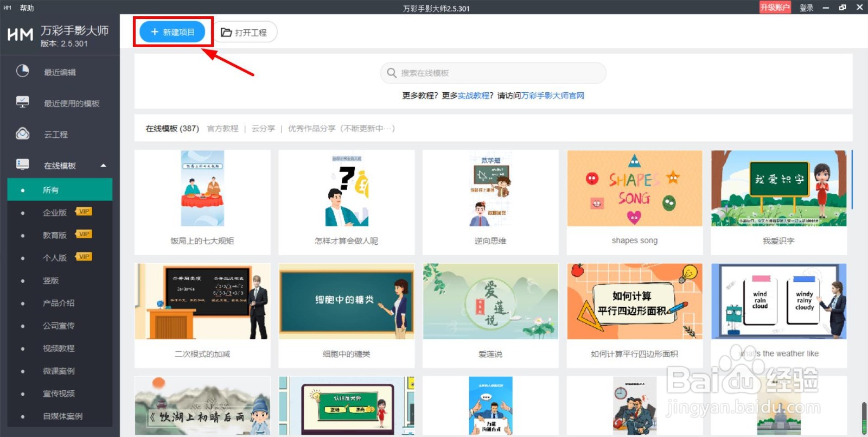Open the 如何计算平行四边形面积 template thumbnail
Image resolution: width=868 pixels, height=437 pixels.
coord(635,301)
